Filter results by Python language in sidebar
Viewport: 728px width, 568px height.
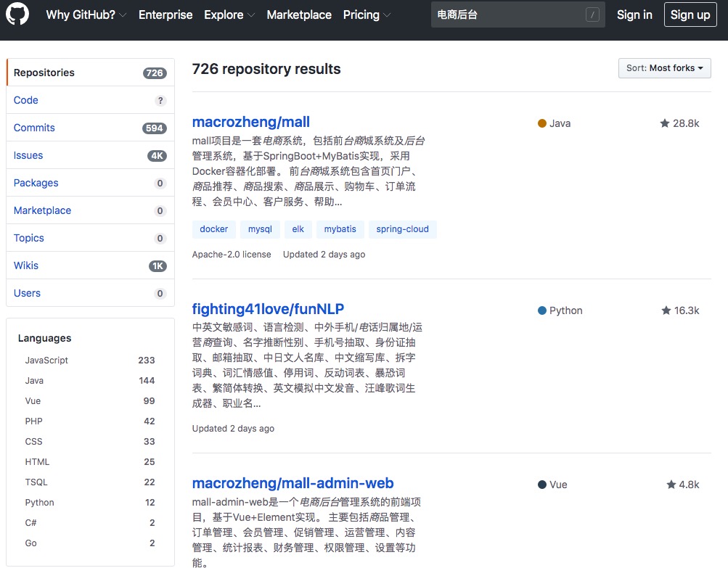click(90, 503)
